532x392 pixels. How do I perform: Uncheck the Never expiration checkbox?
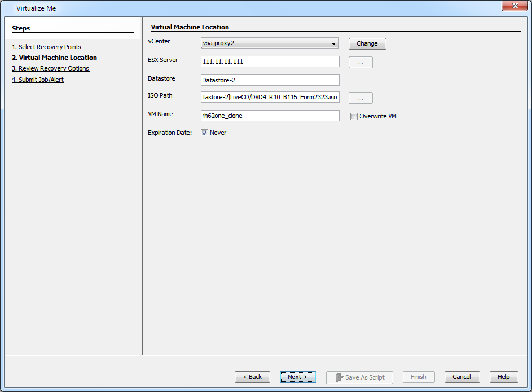coord(205,133)
